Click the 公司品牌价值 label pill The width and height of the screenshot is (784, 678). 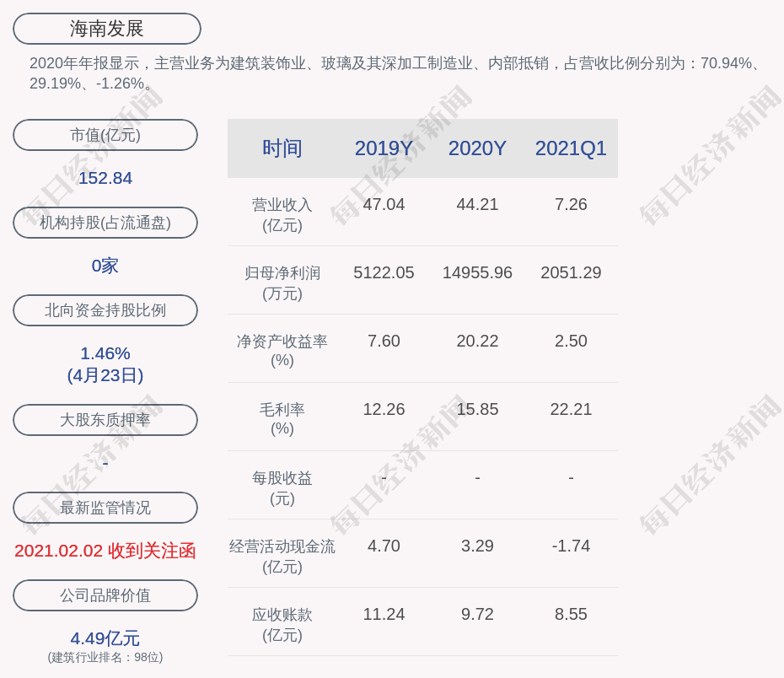click(x=105, y=595)
